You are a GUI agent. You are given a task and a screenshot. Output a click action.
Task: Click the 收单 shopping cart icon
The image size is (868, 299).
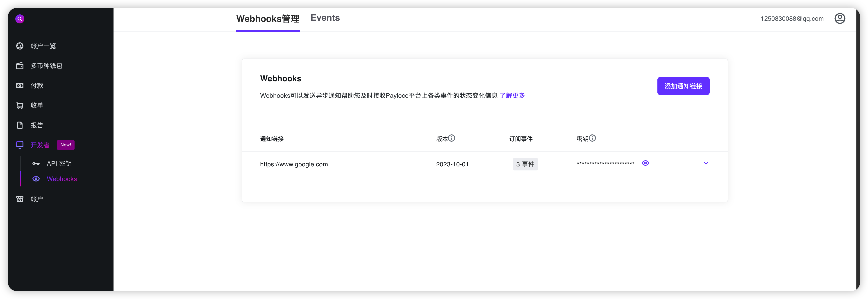point(20,105)
